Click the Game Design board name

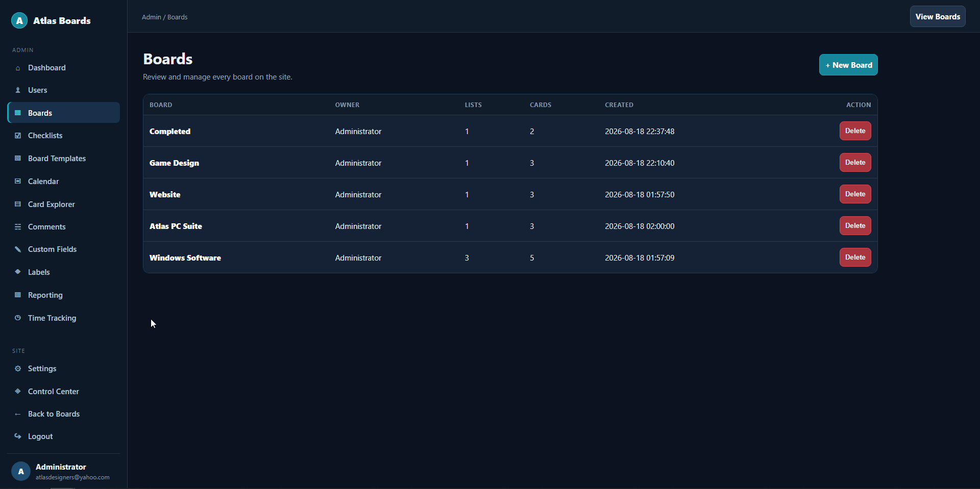tap(174, 163)
